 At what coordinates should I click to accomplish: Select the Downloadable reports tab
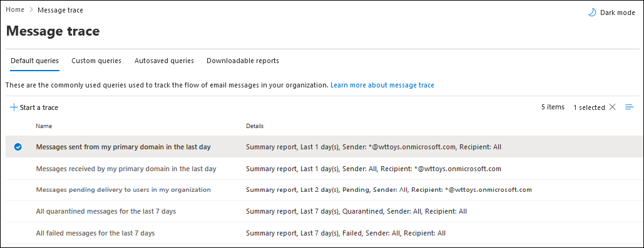coord(243,61)
